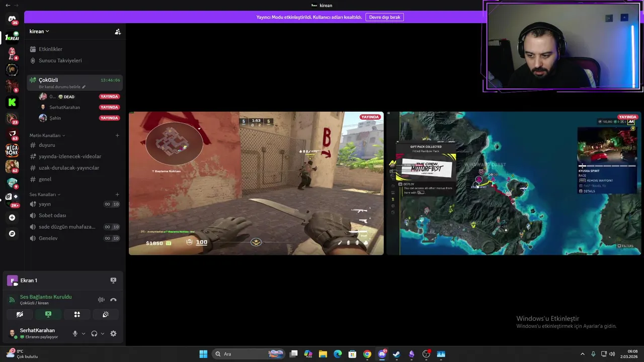Open File Explorer from the taskbar
This screenshot has height=362, width=644.
[x=323, y=354]
